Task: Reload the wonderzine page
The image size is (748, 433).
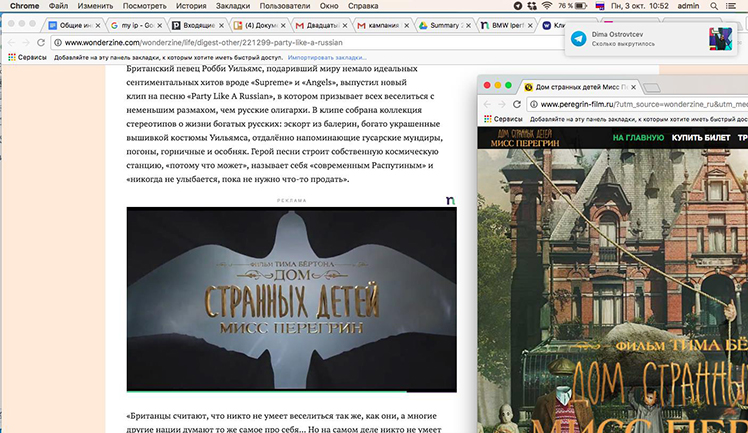Action: click(41, 42)
